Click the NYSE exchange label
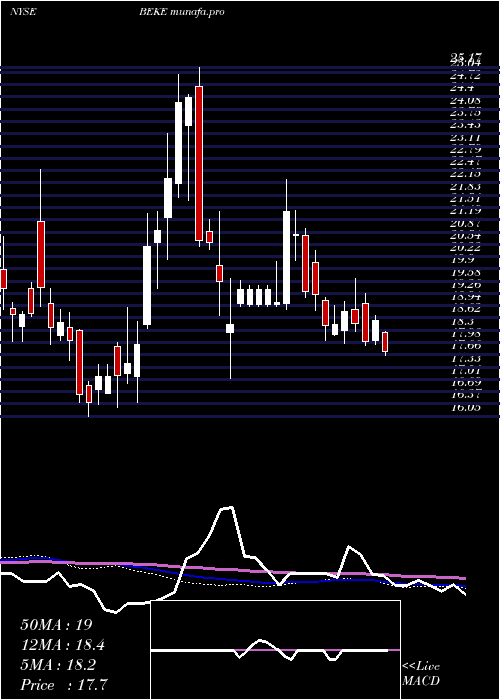The height and width of the screenshot is (700, 500). 23,12
